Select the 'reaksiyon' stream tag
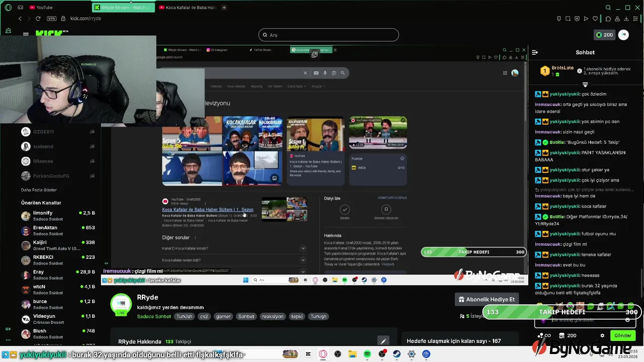Viewport: 644px width, 362px height. pos(273,316)
